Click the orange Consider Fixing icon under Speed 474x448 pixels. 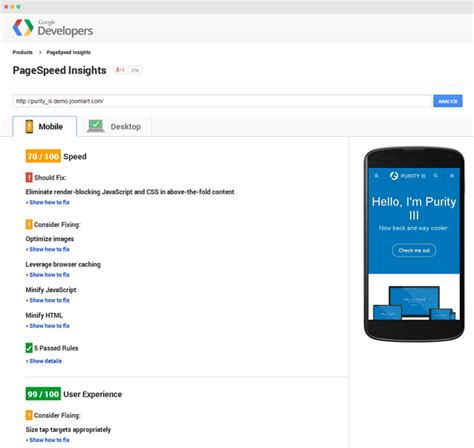[x=29, y=224]
